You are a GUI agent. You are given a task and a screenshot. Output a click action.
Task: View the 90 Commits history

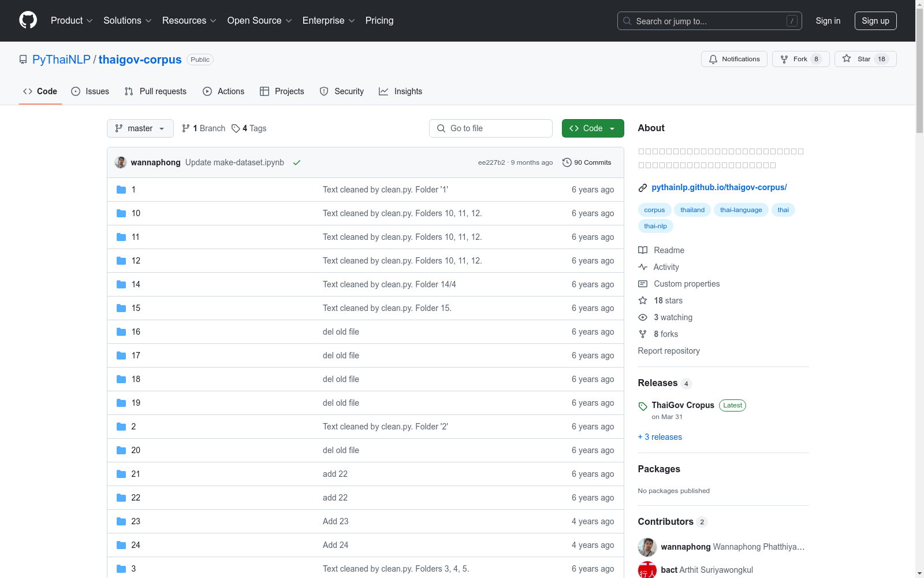tap(587, 162)
